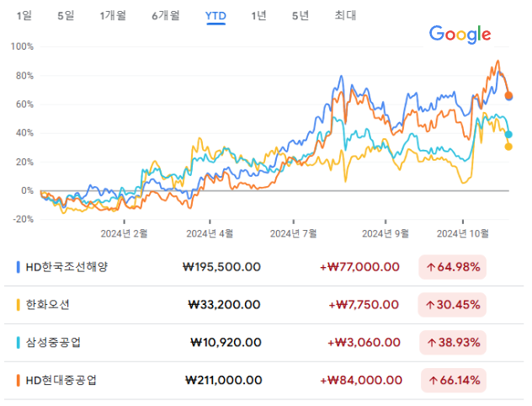Click the YTD tab
This screenshot has height=406, width=532.
point(216,15)
